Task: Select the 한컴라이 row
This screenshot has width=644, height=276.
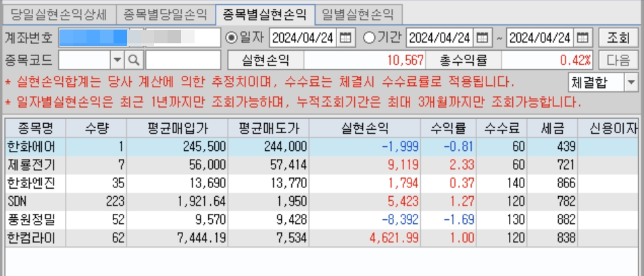Action: click(x=322, y=237)
